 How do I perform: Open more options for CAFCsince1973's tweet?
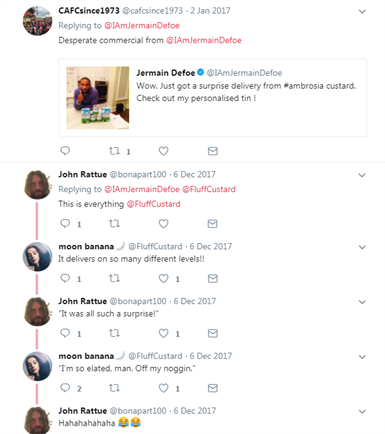coord(362,12)
